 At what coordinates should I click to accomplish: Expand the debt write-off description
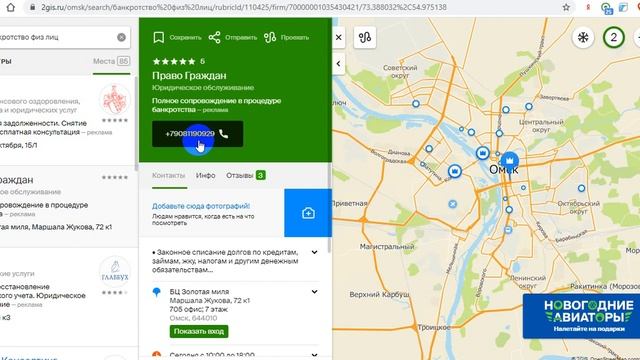tap(314, 252)
